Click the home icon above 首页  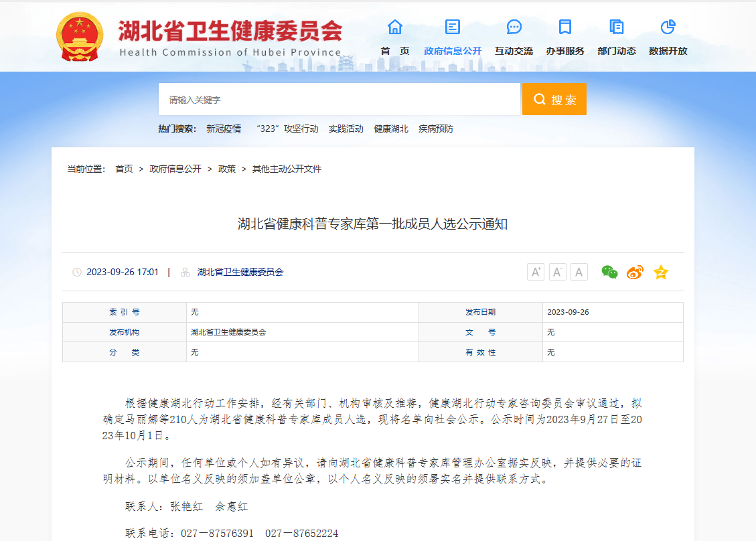tap(395, 27)
